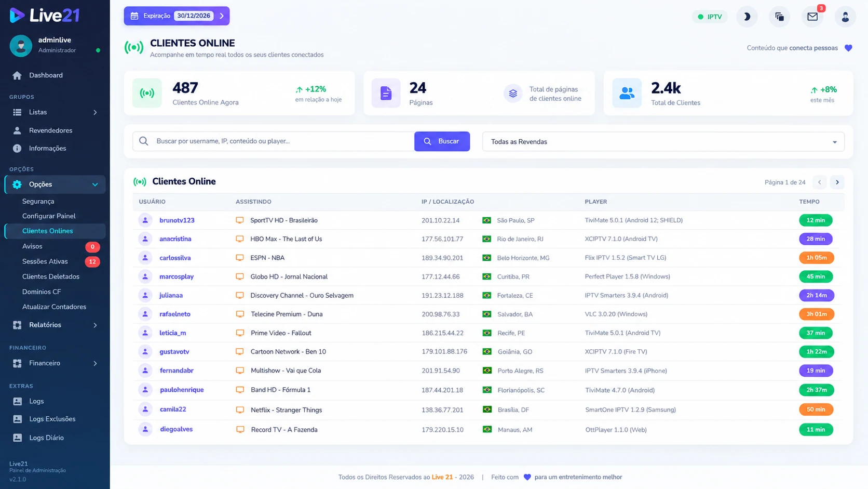Open Dominios CF submenu item
The width and height of the screenshot is (868, 489).
42,292
